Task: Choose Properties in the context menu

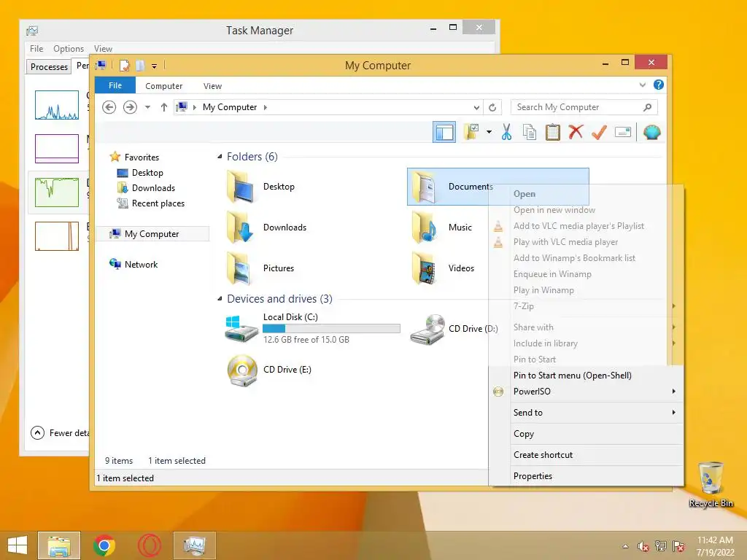Action: (587, 476)
